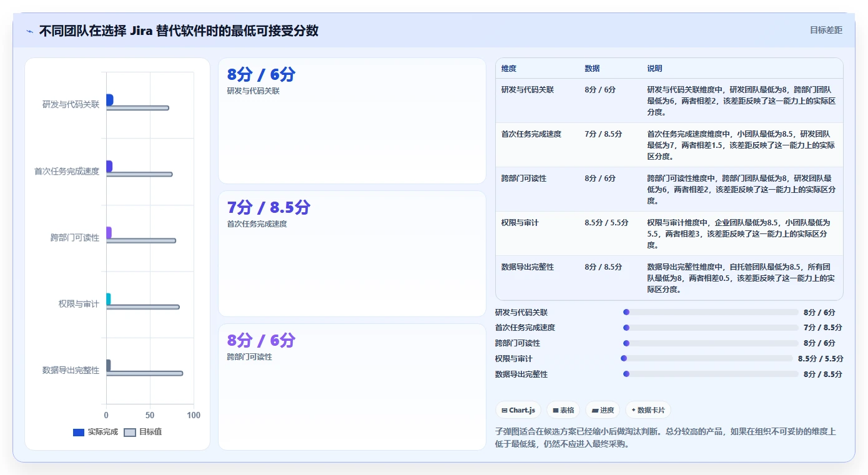
Task: Click the actual bar for 首次任务完成速度 in chart
Action: pos(109,166)
